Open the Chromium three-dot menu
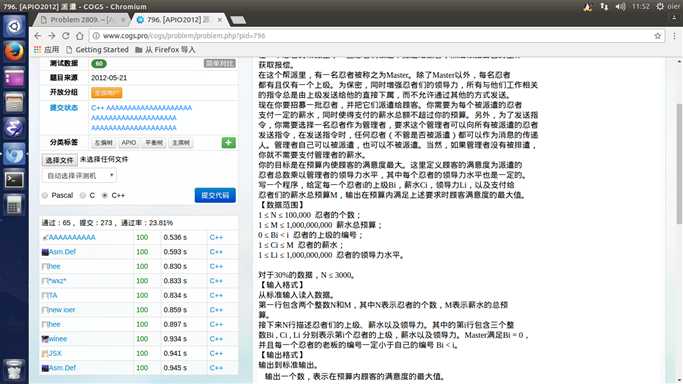 (674, 36)
